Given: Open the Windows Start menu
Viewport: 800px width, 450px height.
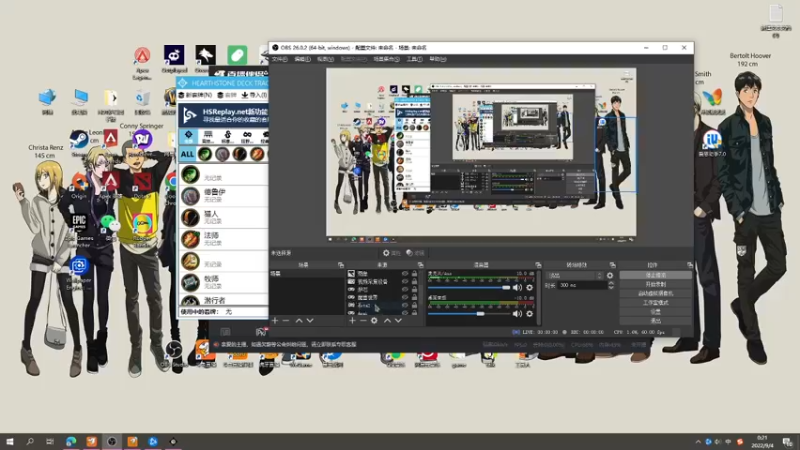Looking at the screenshot, I should pyautogui.click(x=9, y=442).
